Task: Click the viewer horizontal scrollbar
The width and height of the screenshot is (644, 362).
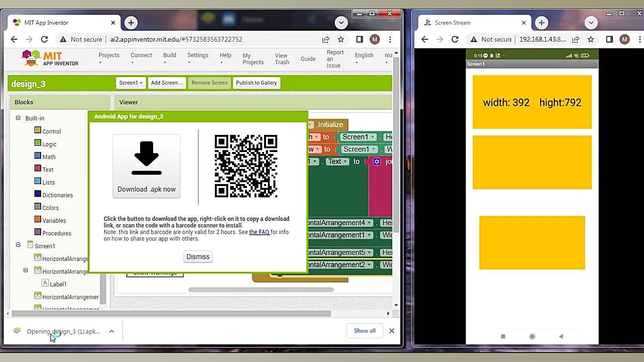Action: [261, 290]
